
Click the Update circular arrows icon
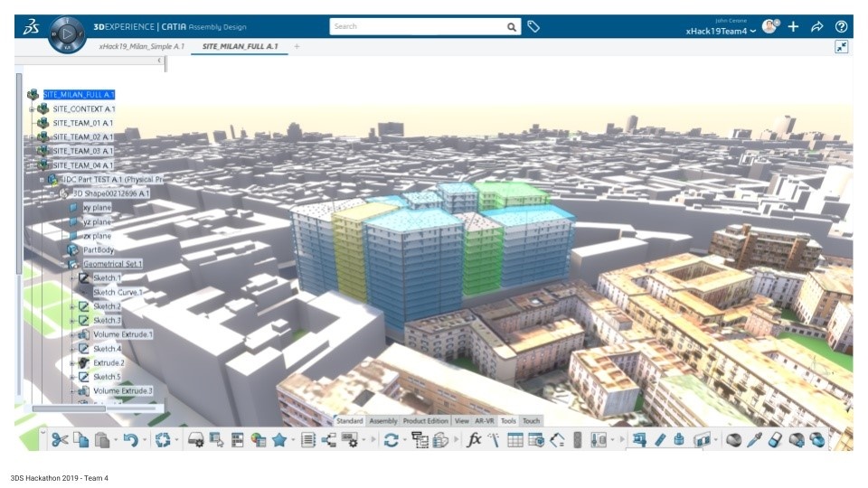point(163,440)
